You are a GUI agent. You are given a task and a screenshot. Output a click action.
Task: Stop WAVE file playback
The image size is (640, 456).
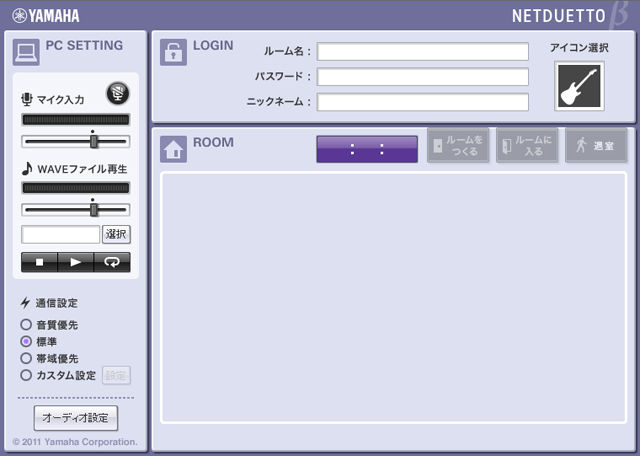pos(39,262)
